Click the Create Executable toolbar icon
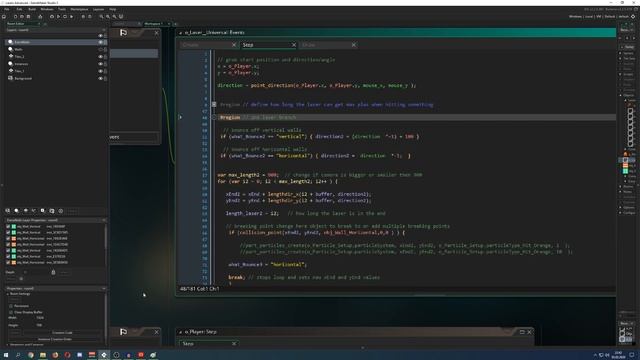 (40, 17)
